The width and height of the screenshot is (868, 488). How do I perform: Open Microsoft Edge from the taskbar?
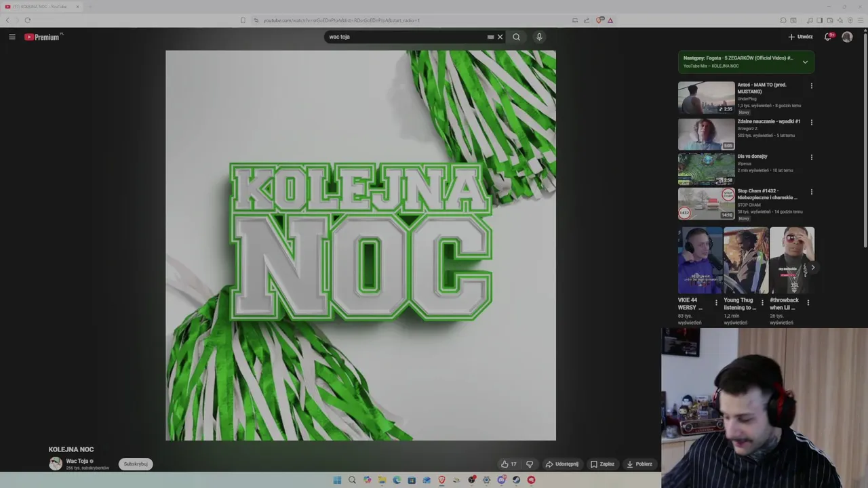(x=397, y=480)
